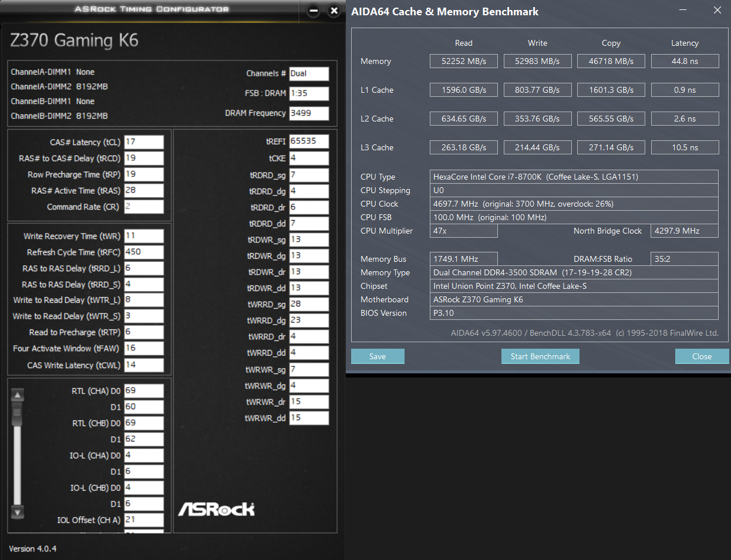The height and width of the screenshot is (560, 731).
Task: Close the ASRock Timing Configurator window
Action: [334, 11]
